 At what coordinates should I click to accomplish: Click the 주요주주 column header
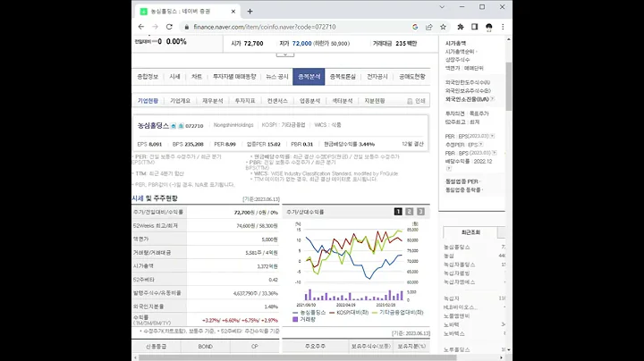click(315, 346)
